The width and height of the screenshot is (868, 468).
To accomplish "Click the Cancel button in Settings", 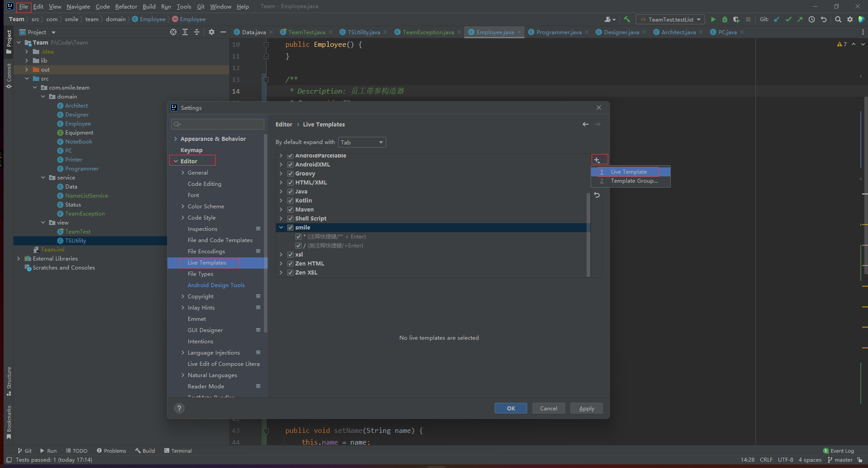I will [549, 408].
